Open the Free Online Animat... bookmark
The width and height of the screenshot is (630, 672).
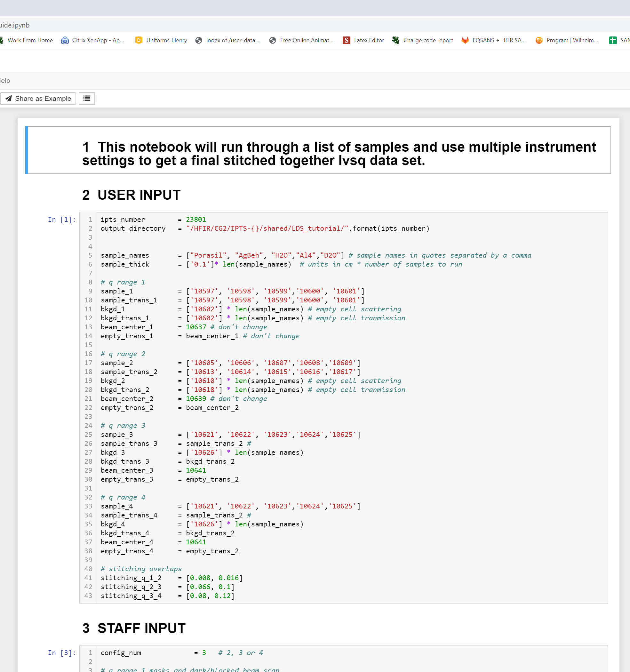point(306,40)
